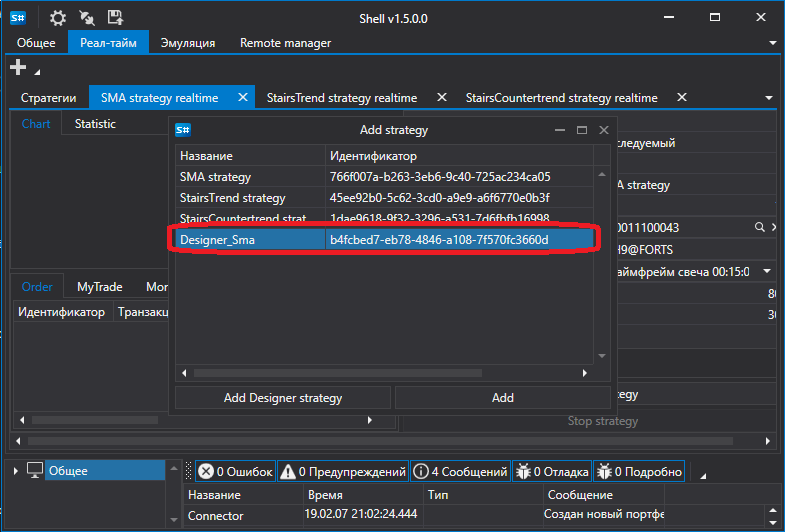Open the таймфрейм свеча dropdown
The width and height of the screenshot is (785, 532).
coord(767,271)
